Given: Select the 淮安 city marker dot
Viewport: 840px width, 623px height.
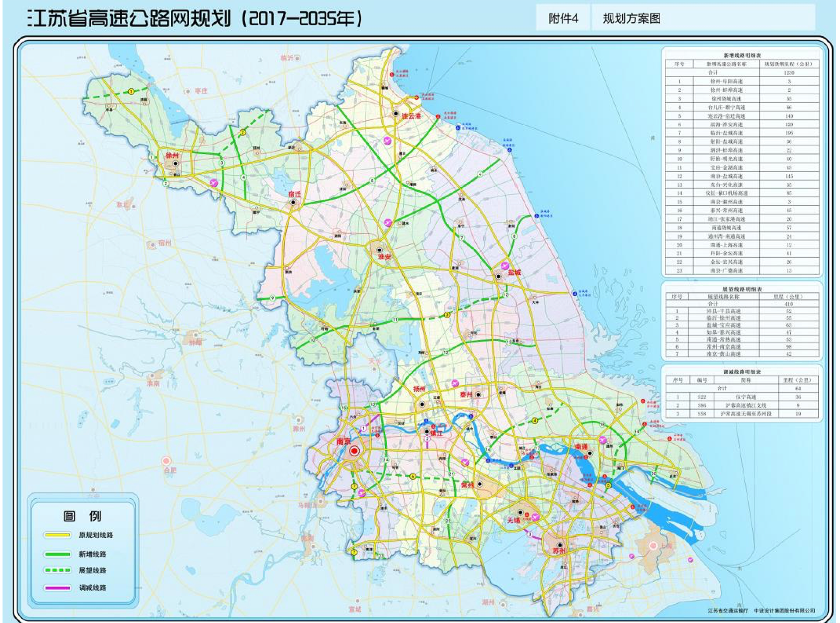Looking at the screenshot, I should click(x=379, y=250).
